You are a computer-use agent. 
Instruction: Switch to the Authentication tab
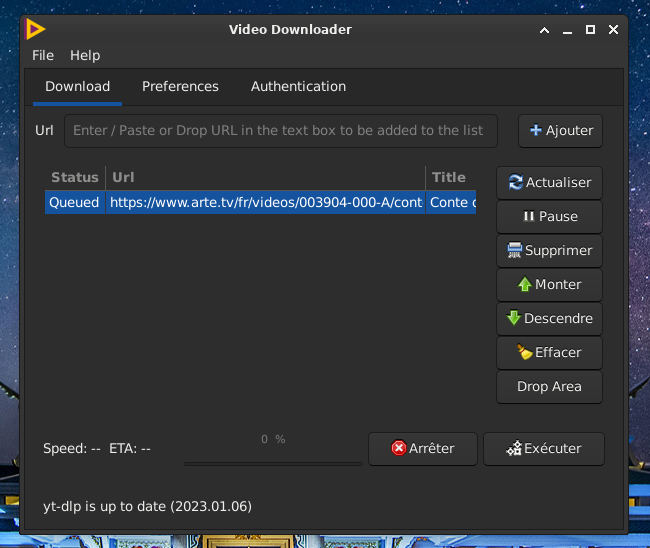[x=298, y=86]
